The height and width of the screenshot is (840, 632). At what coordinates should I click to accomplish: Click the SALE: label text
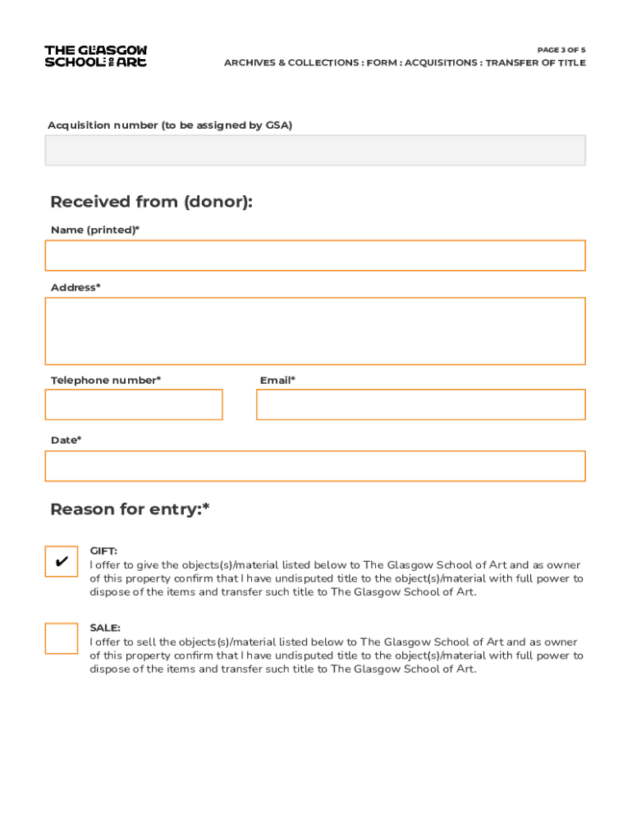pos(105,628)
